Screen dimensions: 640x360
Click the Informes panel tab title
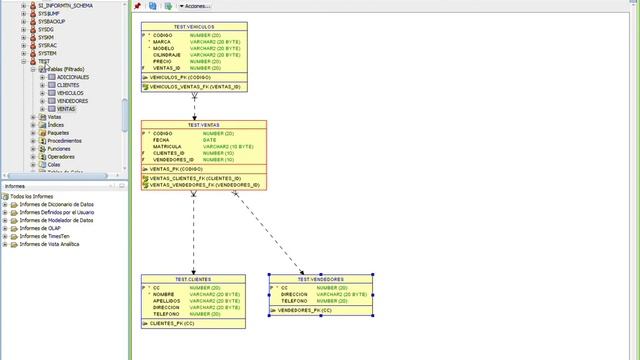click(x=15, y=186)
